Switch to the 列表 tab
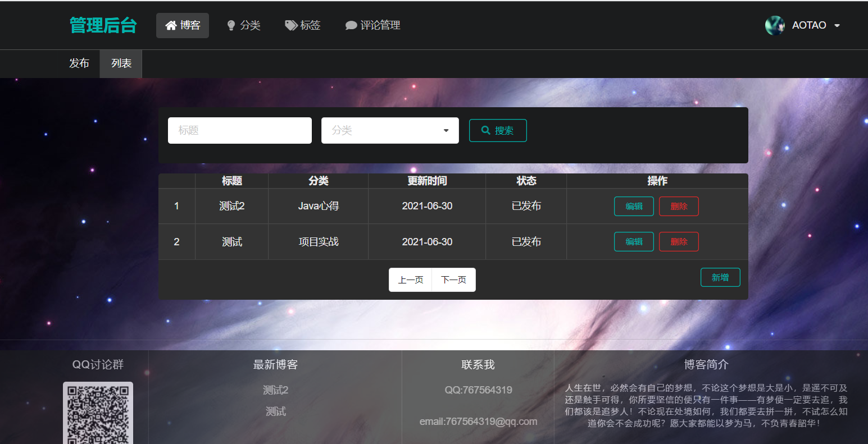This screenshot has width=868, height=444. click(121, 63)
